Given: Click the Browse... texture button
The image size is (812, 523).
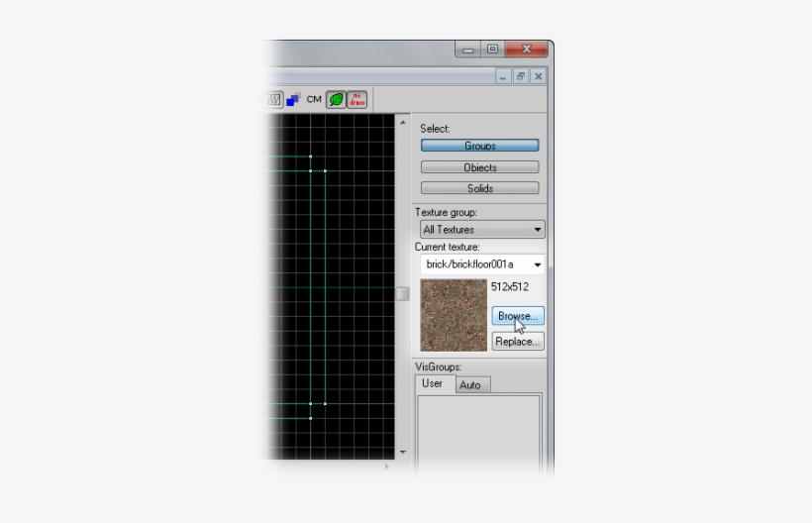Looking at the screenshot, I should click(517, 316).
